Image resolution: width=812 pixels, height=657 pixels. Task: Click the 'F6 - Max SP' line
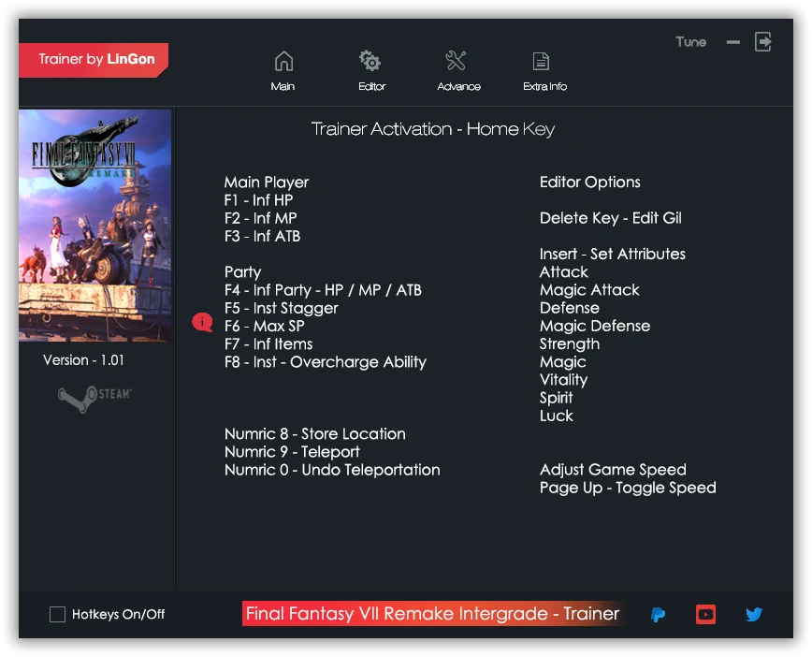click(265, 326)
